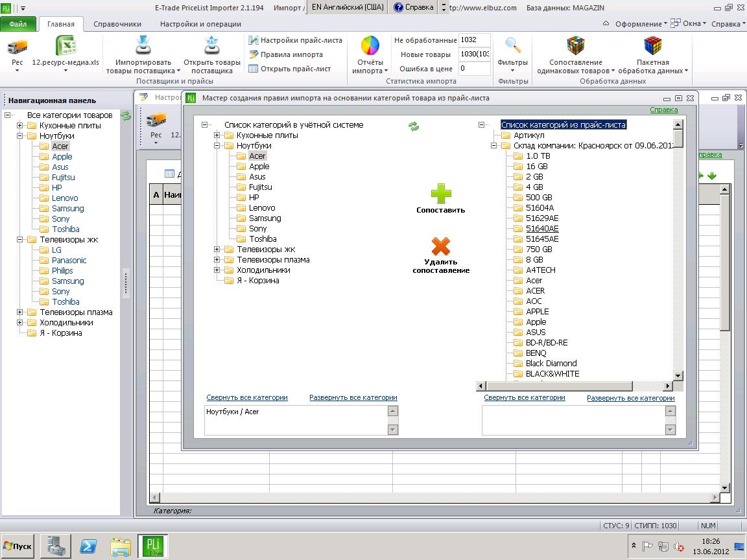Click the network icon in the system tray
The height and width of the screenshot is (560, 747).
[663, 546]
